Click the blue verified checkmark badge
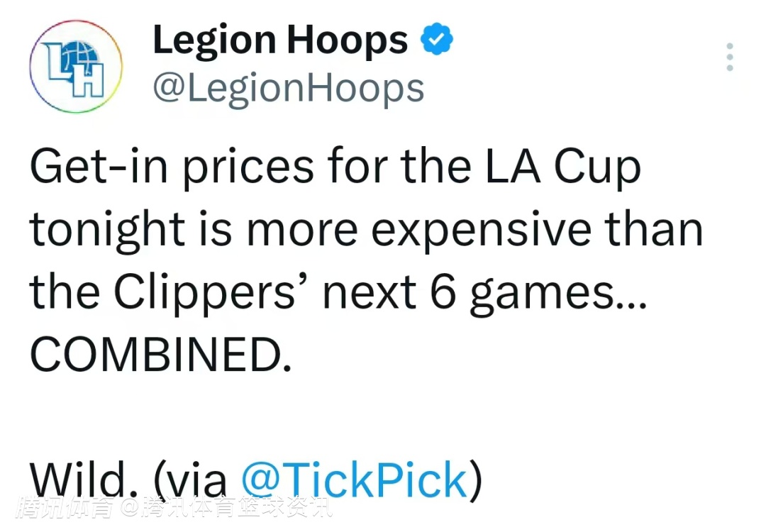Viewport: 766px width, 532px height. point(438,41)
